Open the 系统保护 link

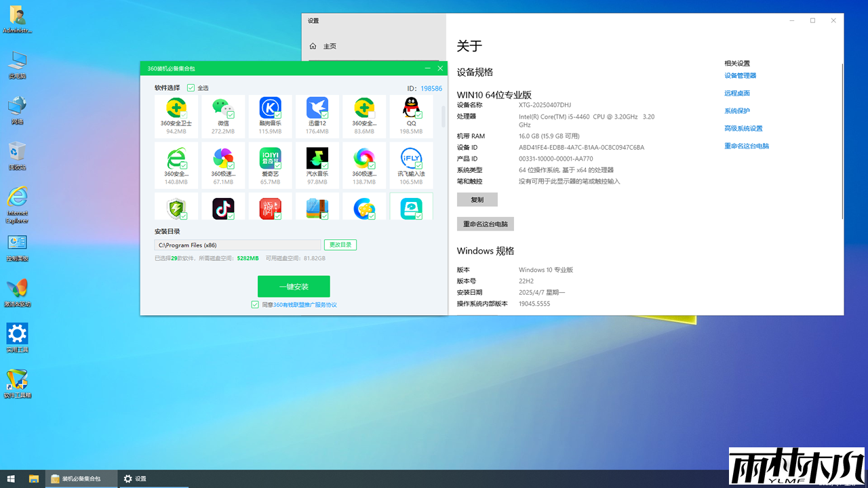coord(737,111)
